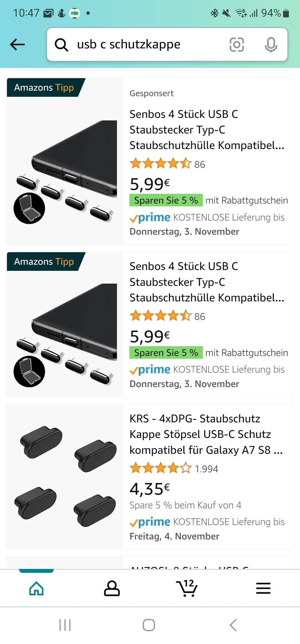Open sponsored Senbos 4 Stück product title
This screenshot has height=644, width=300.
(x=207, y=130)
